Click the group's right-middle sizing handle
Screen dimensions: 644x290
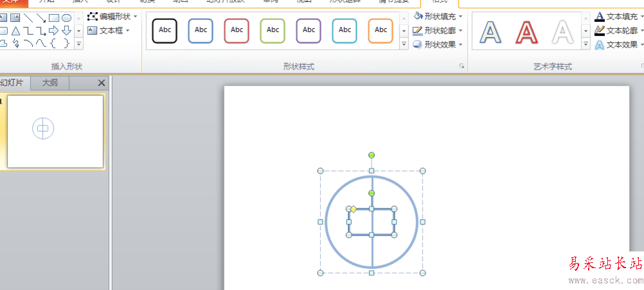[422, 222]
